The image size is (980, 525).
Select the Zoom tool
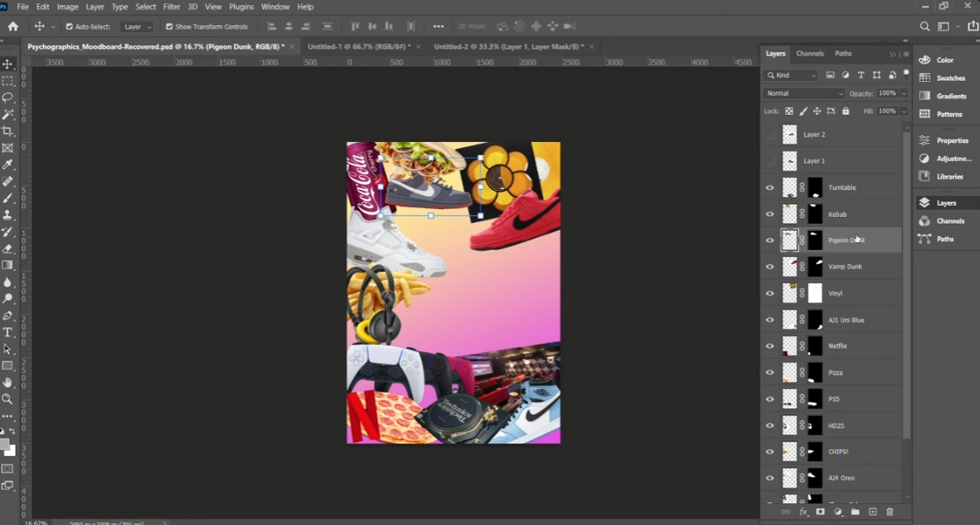click(x=8, y=399)
